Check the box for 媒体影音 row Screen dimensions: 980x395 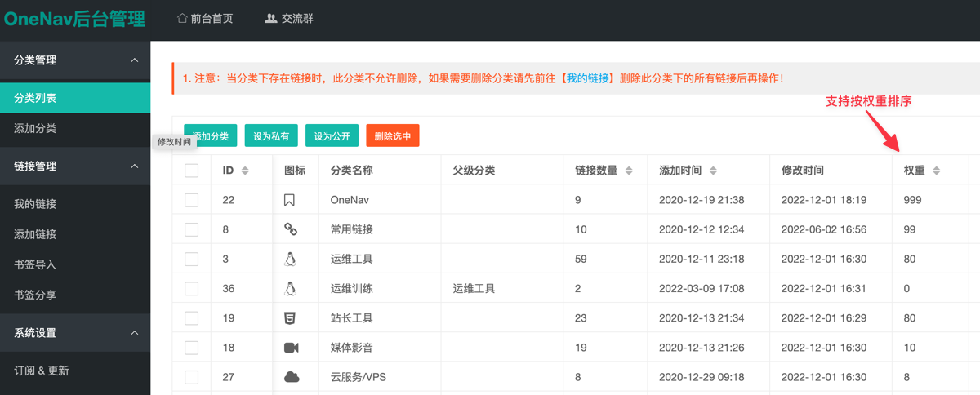(x=192, y=347)
